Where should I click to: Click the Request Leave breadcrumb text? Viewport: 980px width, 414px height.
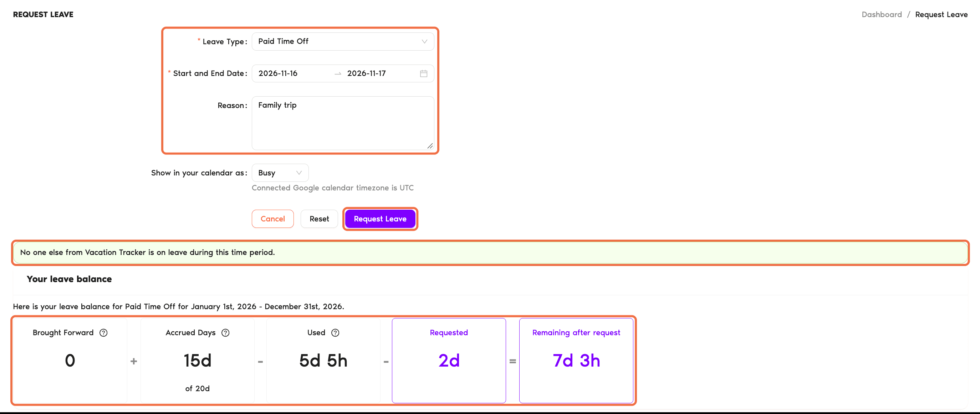coord(941,15)
